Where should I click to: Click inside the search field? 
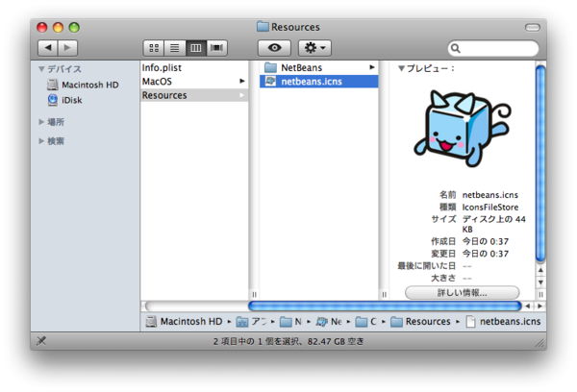click(493, 48)
